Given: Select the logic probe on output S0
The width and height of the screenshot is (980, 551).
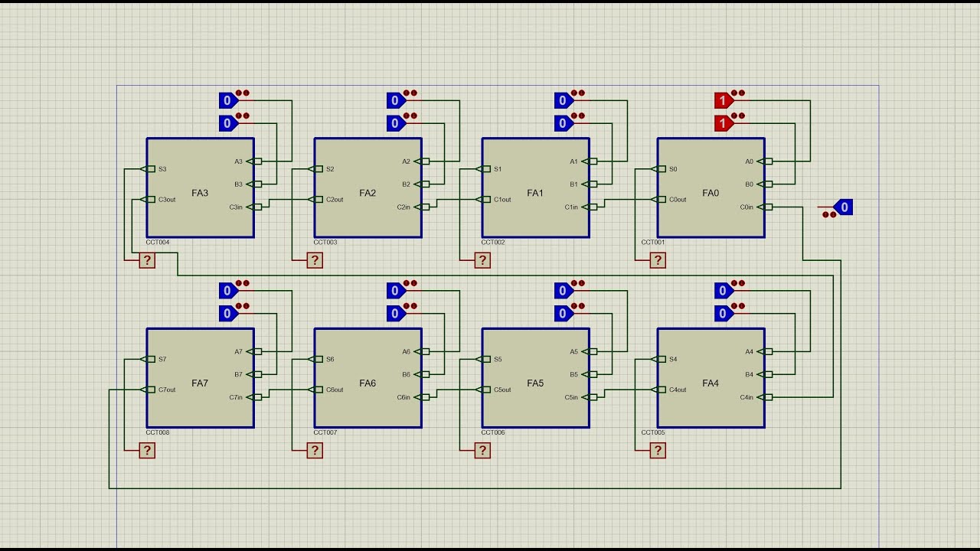Looking at the screenshot, I should pos(658,260).
